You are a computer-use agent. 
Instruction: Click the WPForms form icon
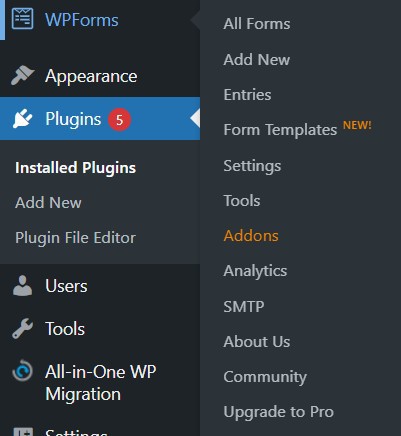click(x=22, y=19)
